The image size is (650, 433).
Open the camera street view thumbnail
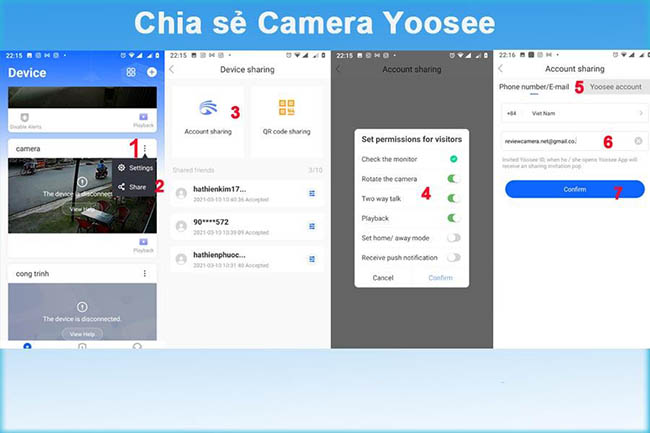(x=82, y=195)
